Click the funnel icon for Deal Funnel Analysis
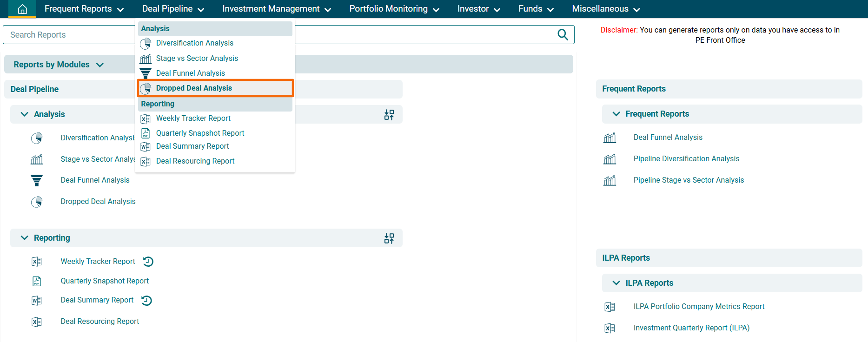The image size is (868, 342). tap(37, 180)
